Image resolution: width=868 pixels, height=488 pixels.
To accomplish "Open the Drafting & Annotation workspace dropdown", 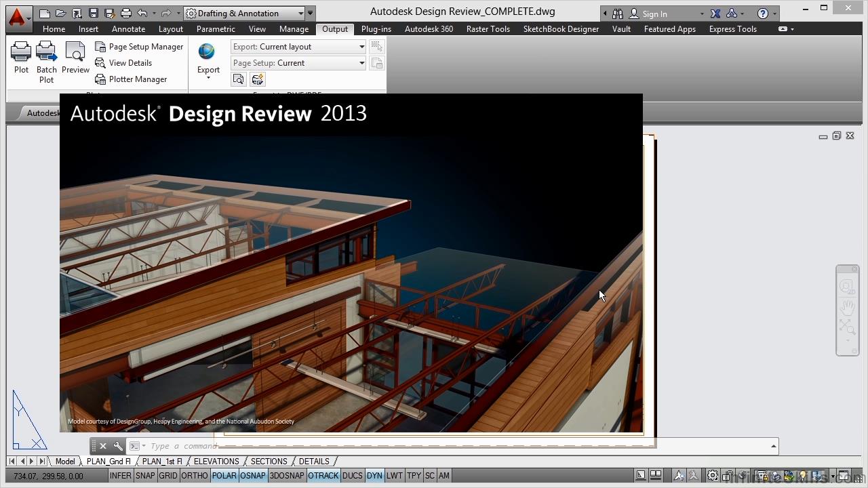I will click(244, 13).
